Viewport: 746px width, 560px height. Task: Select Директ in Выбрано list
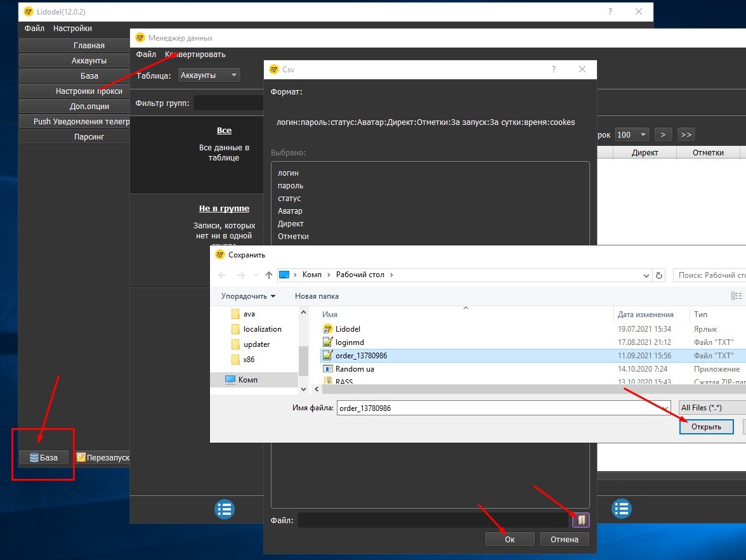tap(291, 224)
